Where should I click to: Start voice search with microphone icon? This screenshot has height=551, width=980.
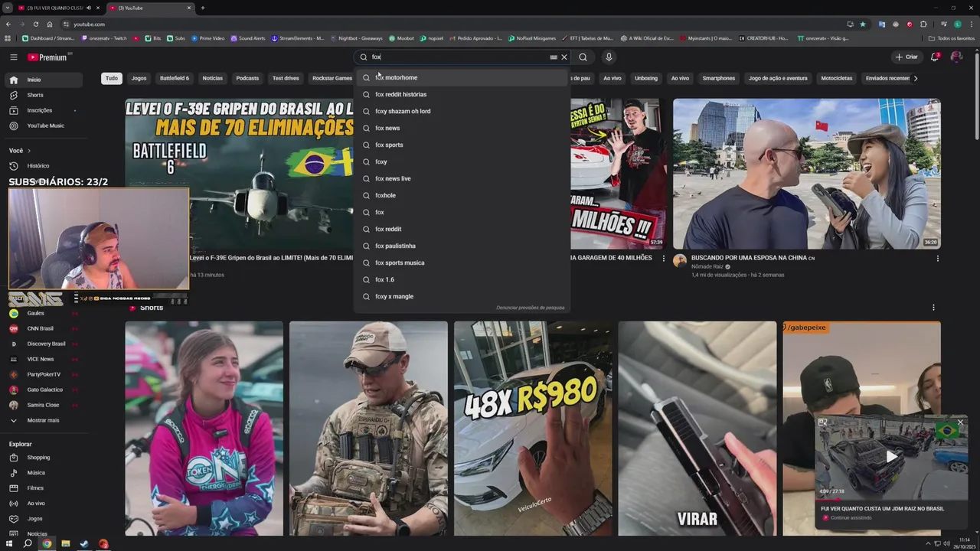pyautogui.click(x=609, y=57)
